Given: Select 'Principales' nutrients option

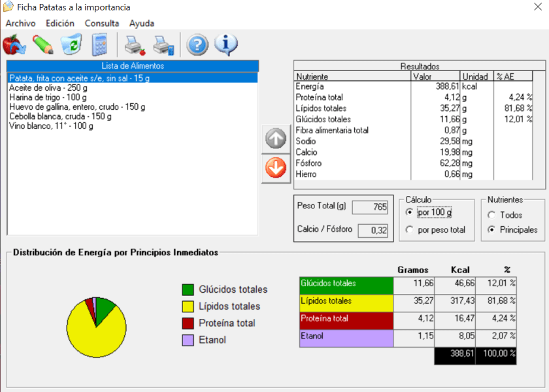Looking at the screenshot, I should pyautogui.click(x=491, y=229).
